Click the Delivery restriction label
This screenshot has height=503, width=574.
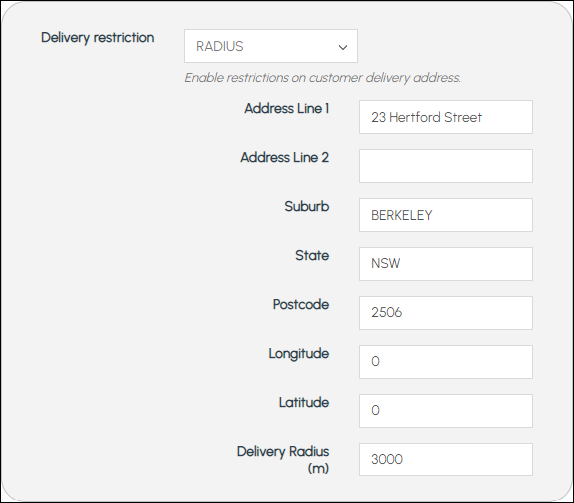click(97, 38)
